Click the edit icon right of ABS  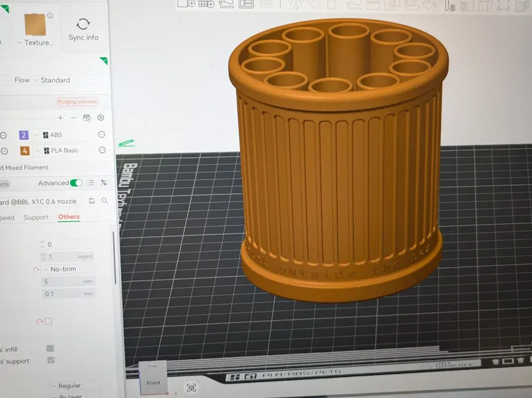[102, 135]
